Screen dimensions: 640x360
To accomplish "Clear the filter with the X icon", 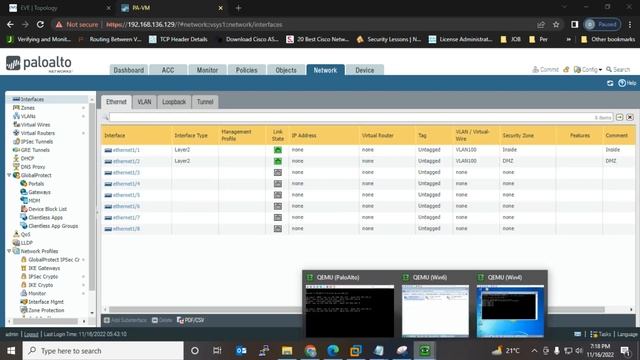I will tap(630, 118).
